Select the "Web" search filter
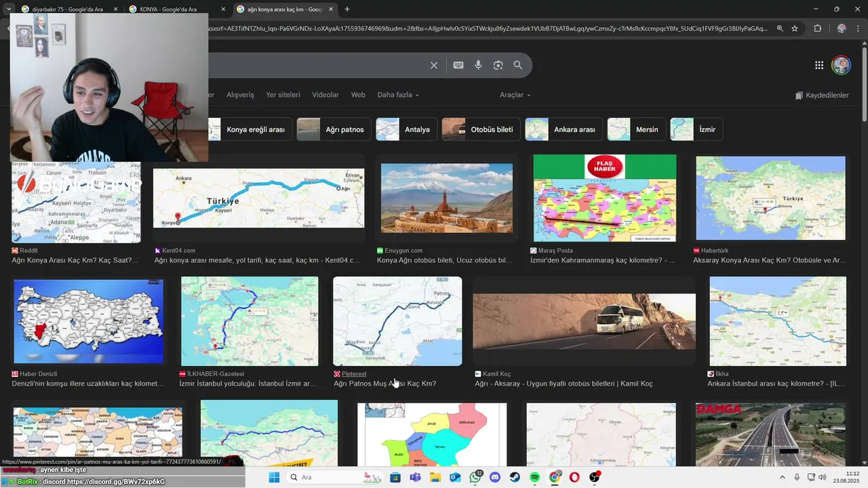Viewport: 868px width, 488px height. coord(358,95)
